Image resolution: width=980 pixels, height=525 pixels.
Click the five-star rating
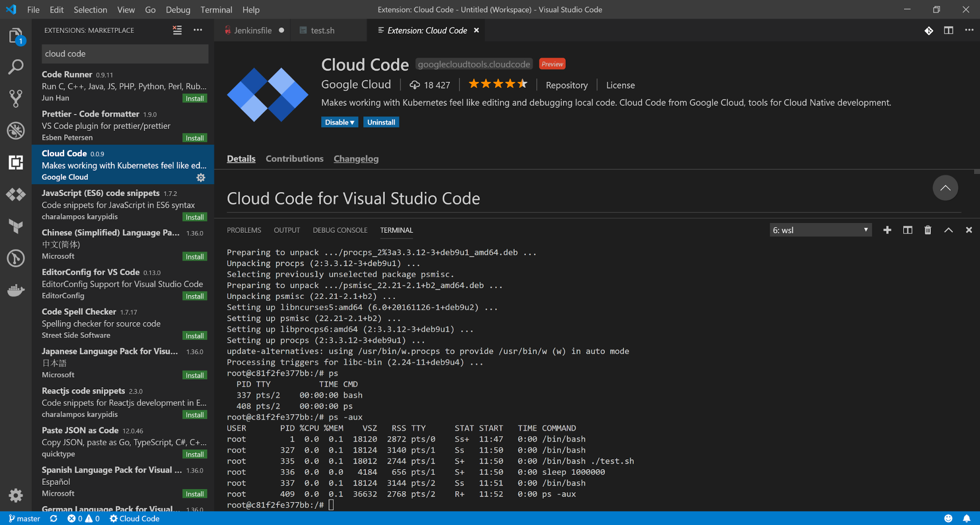tap(498, 84)
